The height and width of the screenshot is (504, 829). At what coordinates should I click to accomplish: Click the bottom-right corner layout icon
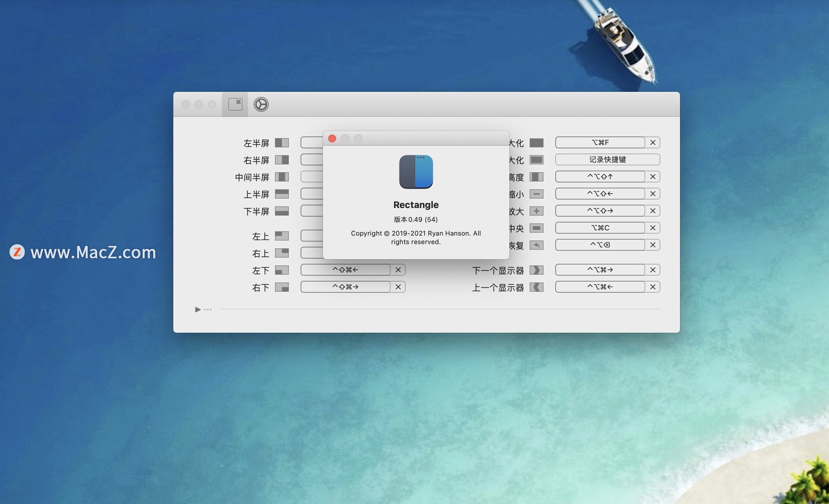tap(282, 287)
